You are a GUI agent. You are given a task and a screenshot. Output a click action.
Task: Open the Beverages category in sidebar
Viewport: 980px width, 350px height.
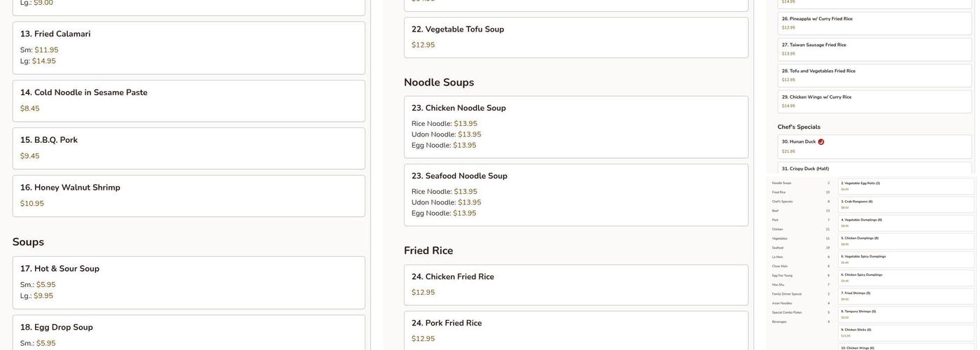click(781, 322)
